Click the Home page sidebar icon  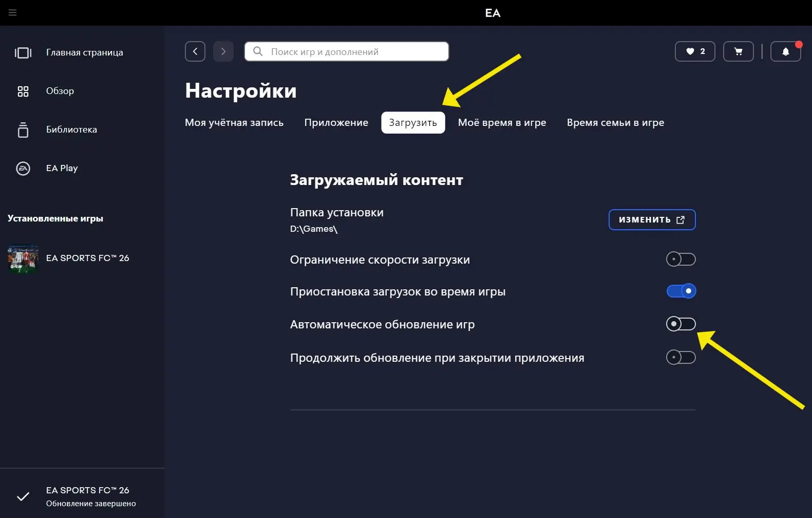coord(23,52)
